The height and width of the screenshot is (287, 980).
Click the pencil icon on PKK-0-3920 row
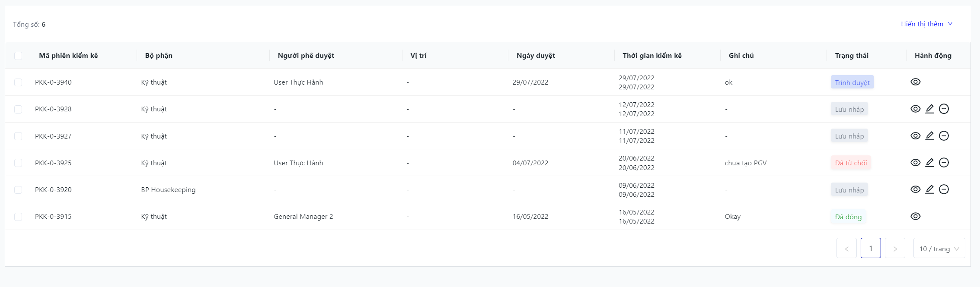pyautogui.click(x=929, y=189)
